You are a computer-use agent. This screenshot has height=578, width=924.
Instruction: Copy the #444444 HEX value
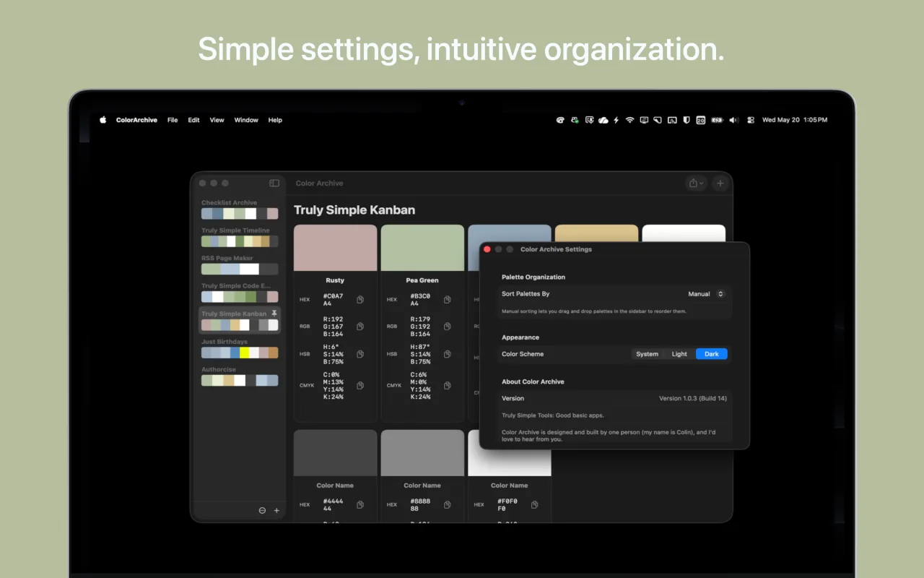tap(360, 505)
